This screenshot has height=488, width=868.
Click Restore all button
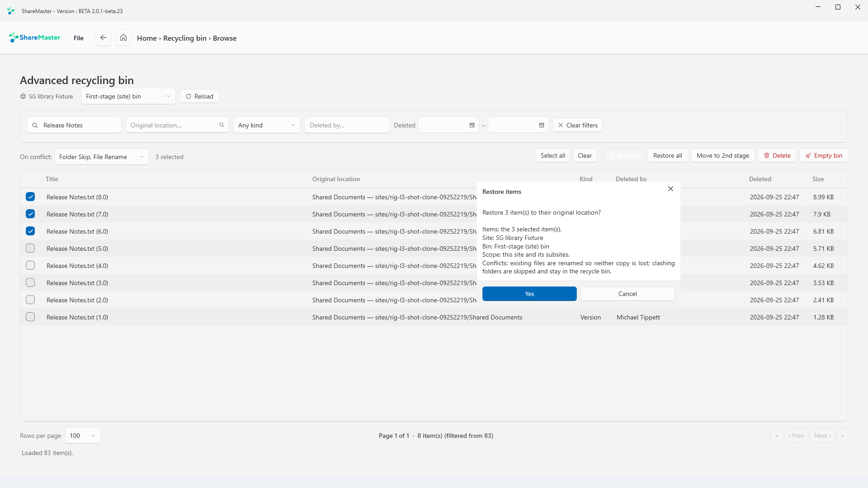(668, 155)
